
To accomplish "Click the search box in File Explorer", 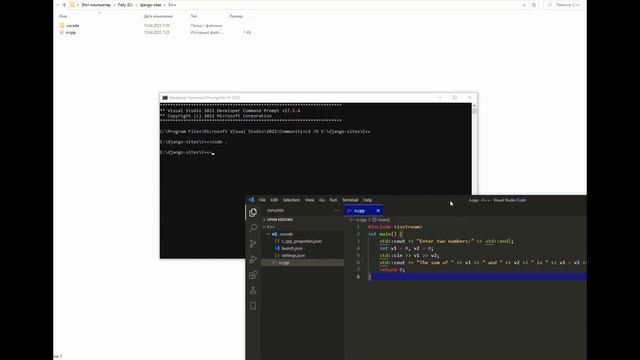I will pyautogui.click(x=564, y=5).
